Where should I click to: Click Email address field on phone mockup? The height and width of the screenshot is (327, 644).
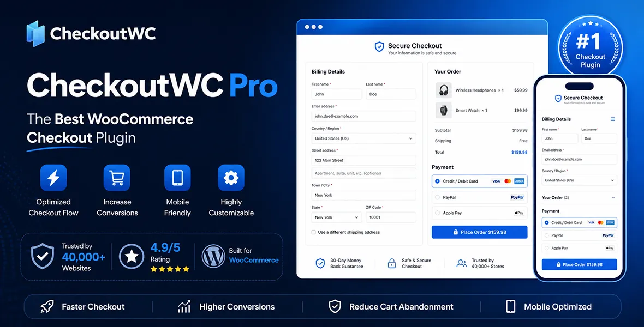(579, 159)
